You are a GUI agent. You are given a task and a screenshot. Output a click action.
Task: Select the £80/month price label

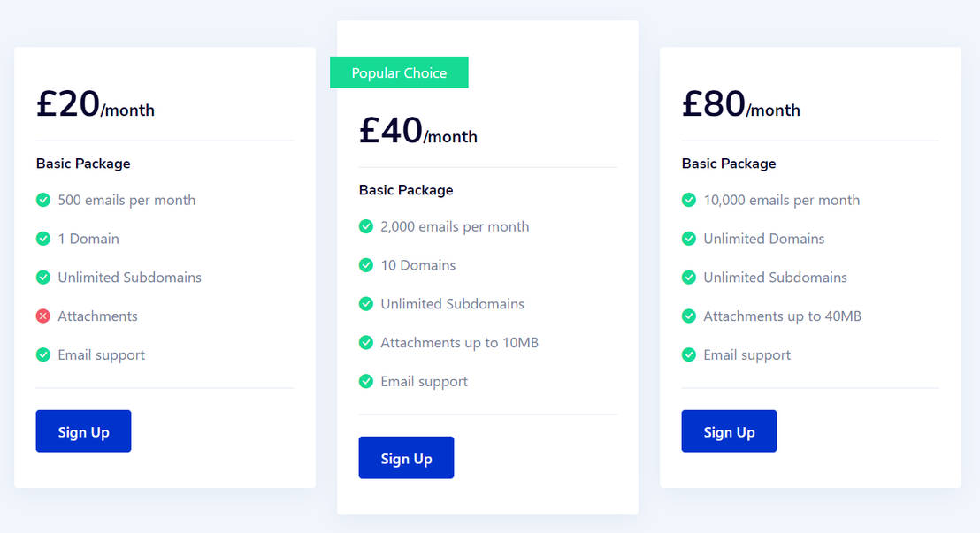click(740, 103)
